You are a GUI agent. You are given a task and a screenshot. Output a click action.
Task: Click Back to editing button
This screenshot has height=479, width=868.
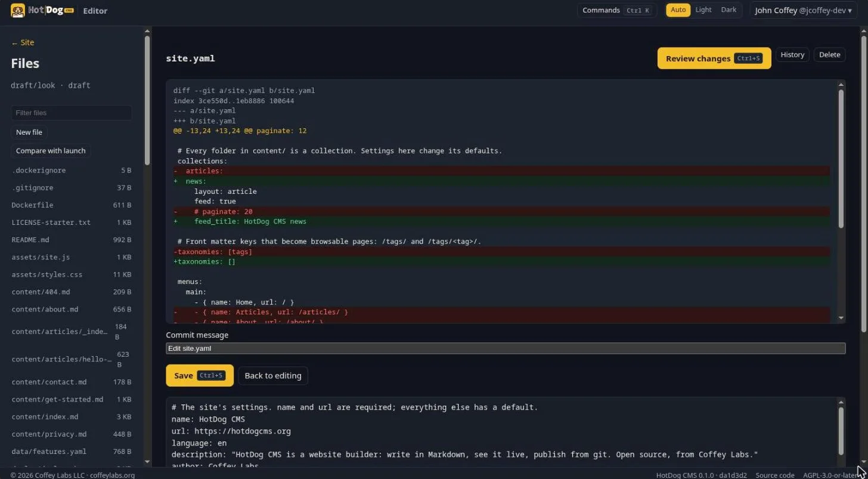pyautogui.click(x=273, y=376)
